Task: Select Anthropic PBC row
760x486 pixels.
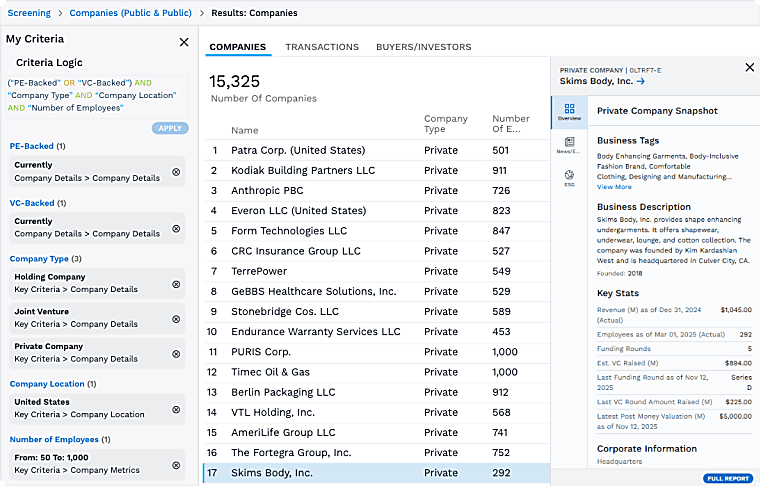Action: pyautogui.click(x=377, y=190)
